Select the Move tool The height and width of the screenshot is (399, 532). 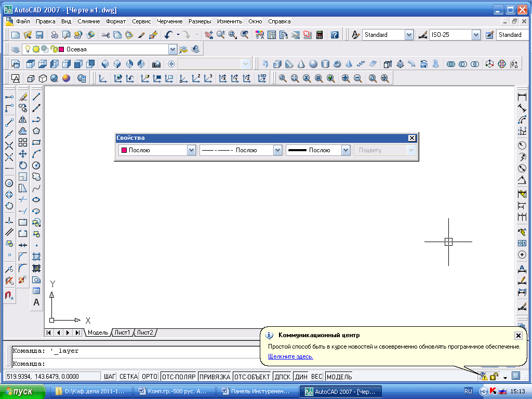23,154
